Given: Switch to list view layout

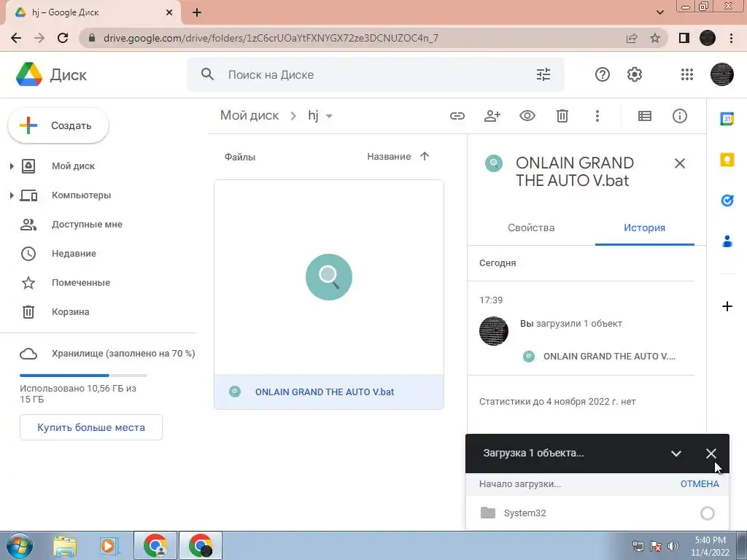Looking at the screenshot, I should (x=645, y=116).
